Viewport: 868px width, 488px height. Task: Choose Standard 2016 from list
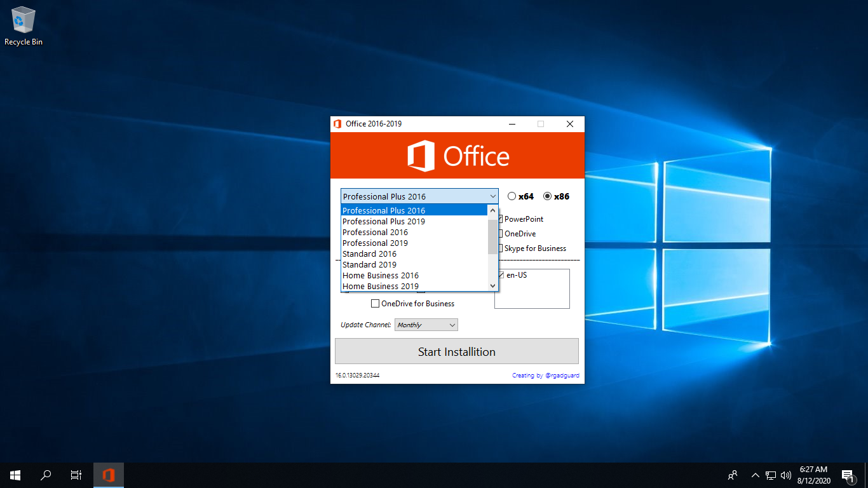tap(414, 254)
